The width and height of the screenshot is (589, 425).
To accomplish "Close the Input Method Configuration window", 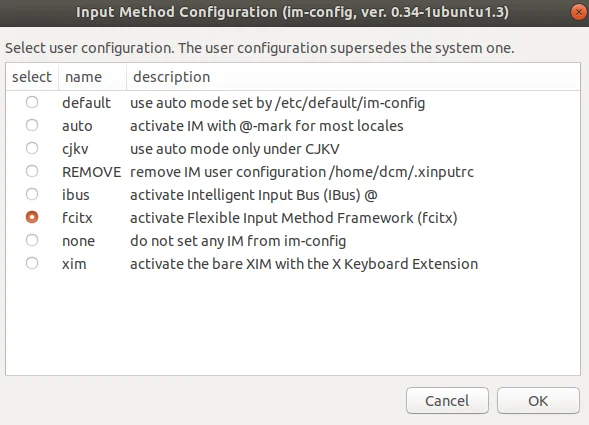I will [579, 12].
